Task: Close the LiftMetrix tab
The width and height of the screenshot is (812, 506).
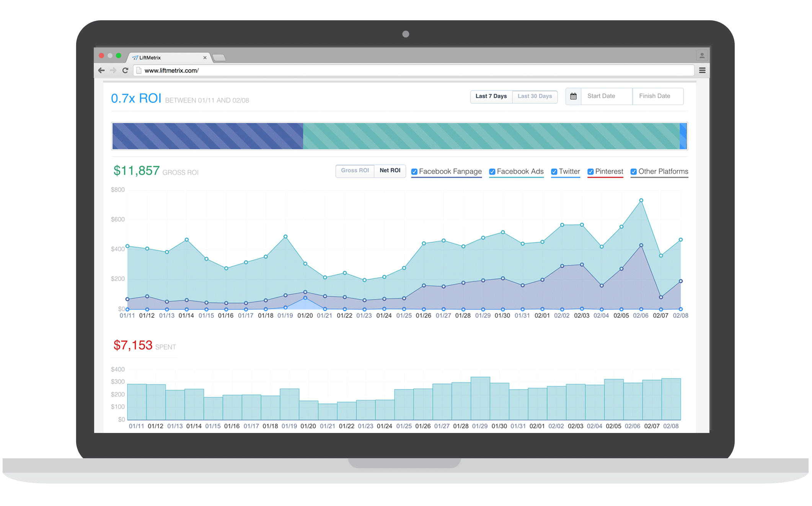Action: pos(205,58)
